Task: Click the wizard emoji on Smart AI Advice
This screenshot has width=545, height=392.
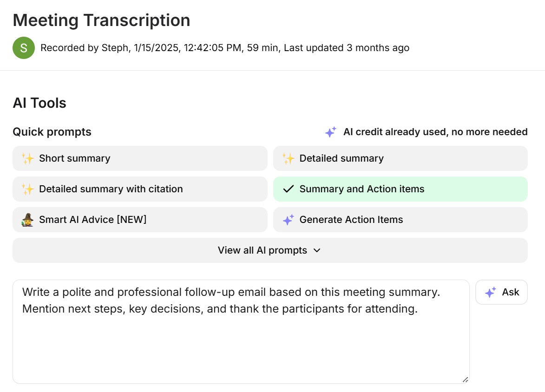Action: pos(28,219)
